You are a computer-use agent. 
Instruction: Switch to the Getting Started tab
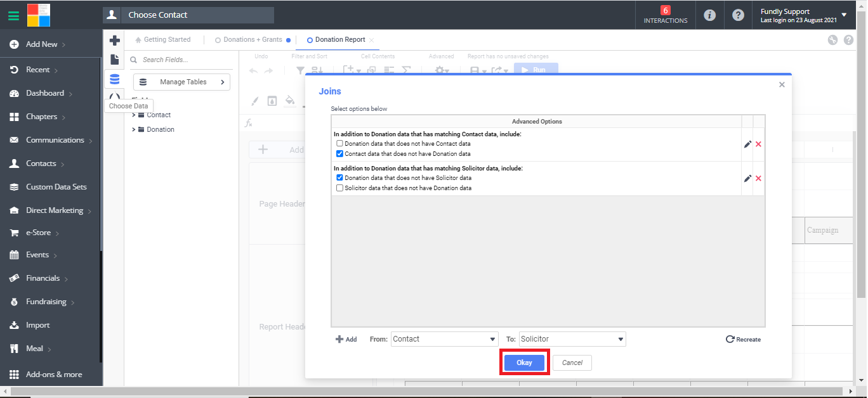163,39
